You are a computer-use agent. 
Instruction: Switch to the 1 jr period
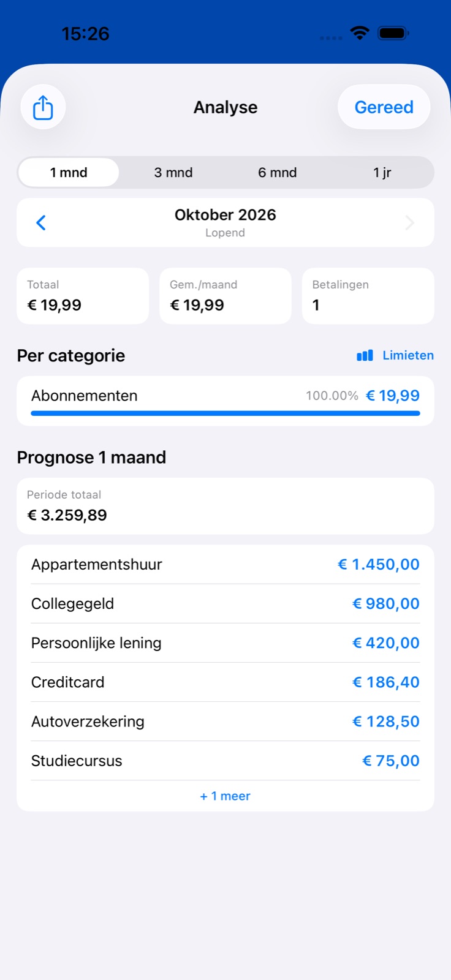click(x=382, y=172)
